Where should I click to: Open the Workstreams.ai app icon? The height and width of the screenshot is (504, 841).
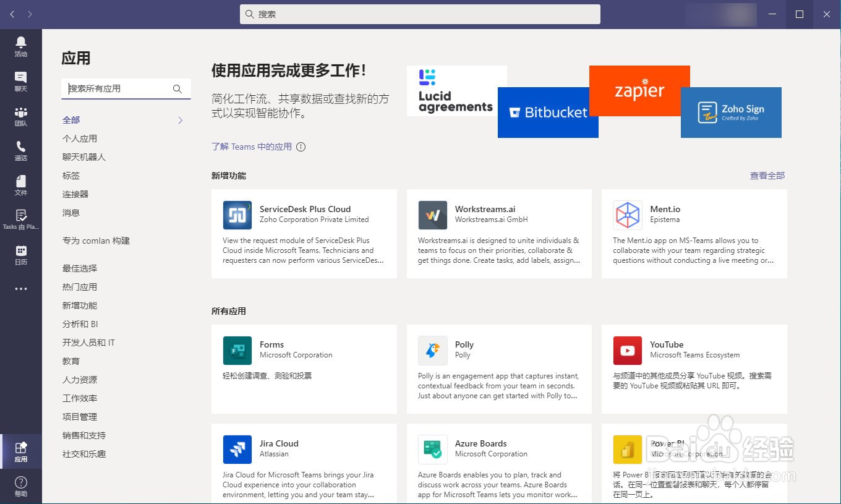(x=433, y=215)
